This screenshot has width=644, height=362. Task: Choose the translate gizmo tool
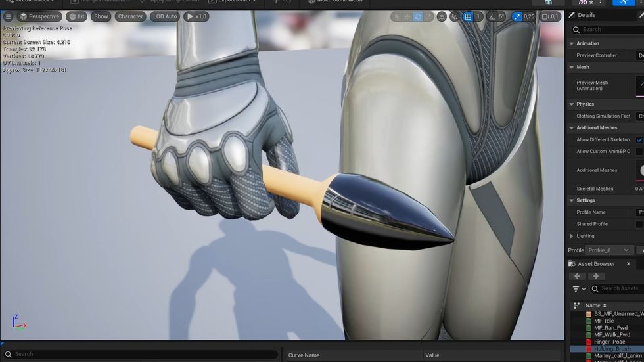click(407, 16)
